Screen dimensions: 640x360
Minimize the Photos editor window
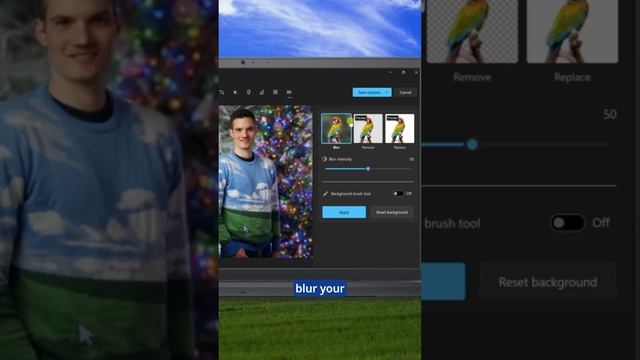[x=390, y=72]
